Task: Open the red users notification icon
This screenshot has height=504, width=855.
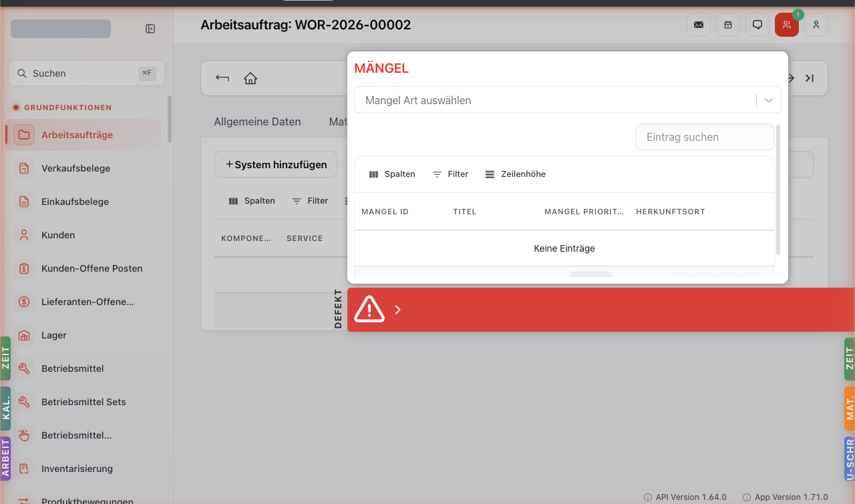Action: [x=787, y=25]
